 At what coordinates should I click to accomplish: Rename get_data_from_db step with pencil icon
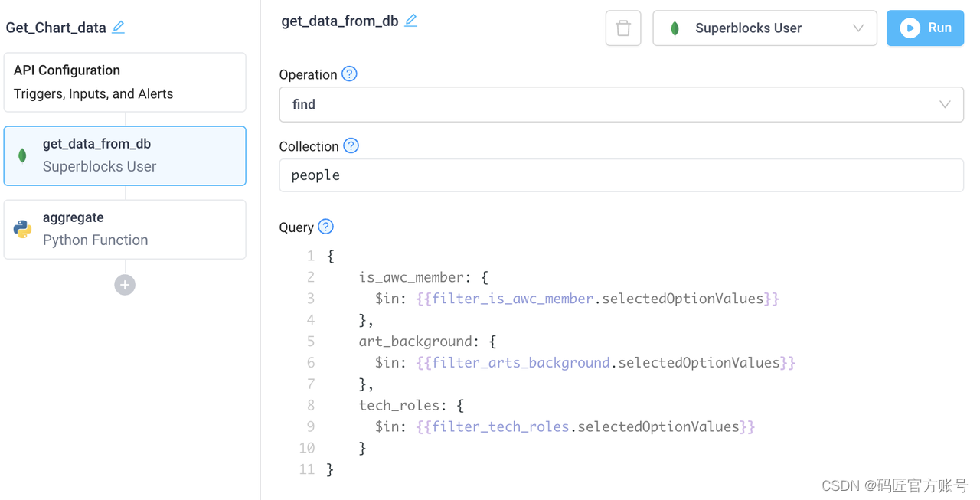411,21
